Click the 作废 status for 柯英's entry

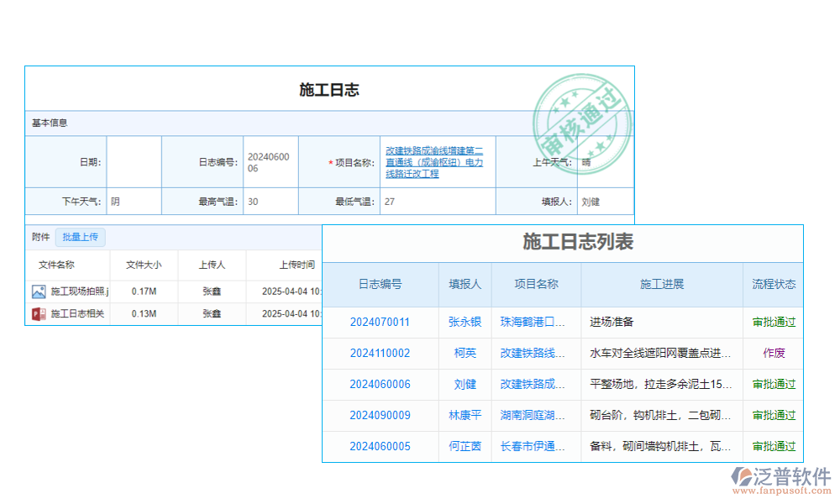pyautogui.click(x=773, y=353)
